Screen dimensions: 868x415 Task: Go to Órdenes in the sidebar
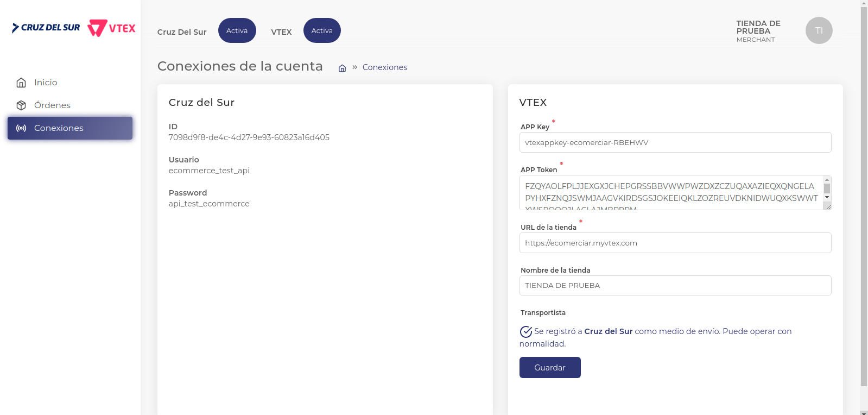point(52,105)
